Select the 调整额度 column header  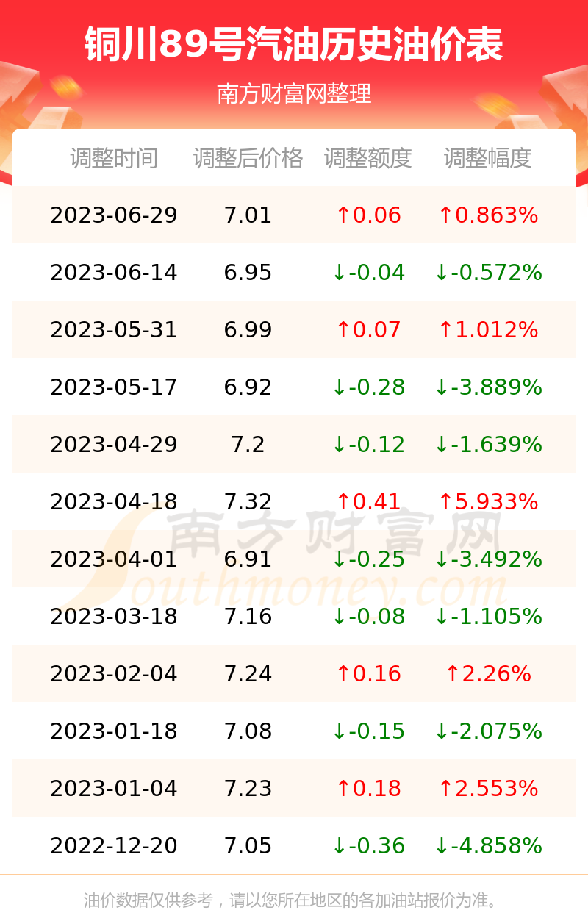tap(368, 158)
